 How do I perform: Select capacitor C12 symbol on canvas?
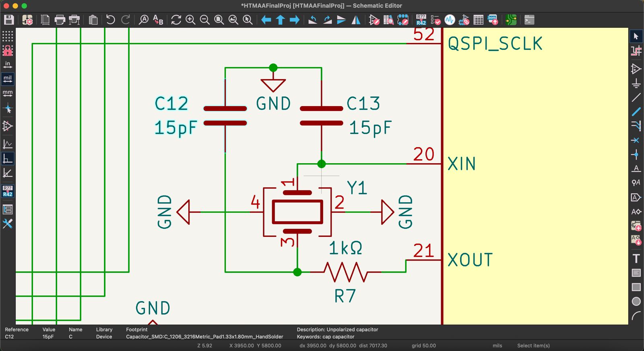[x=225, y=116]
